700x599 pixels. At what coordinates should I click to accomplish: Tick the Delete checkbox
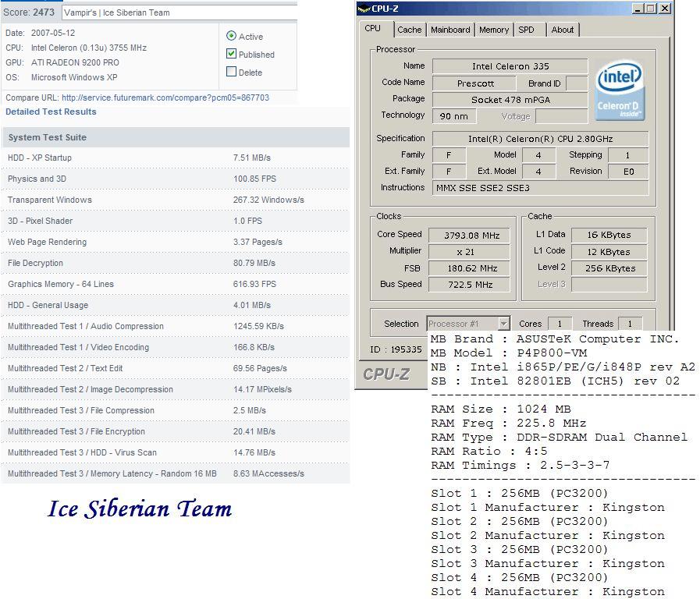[x=231, y=71]
